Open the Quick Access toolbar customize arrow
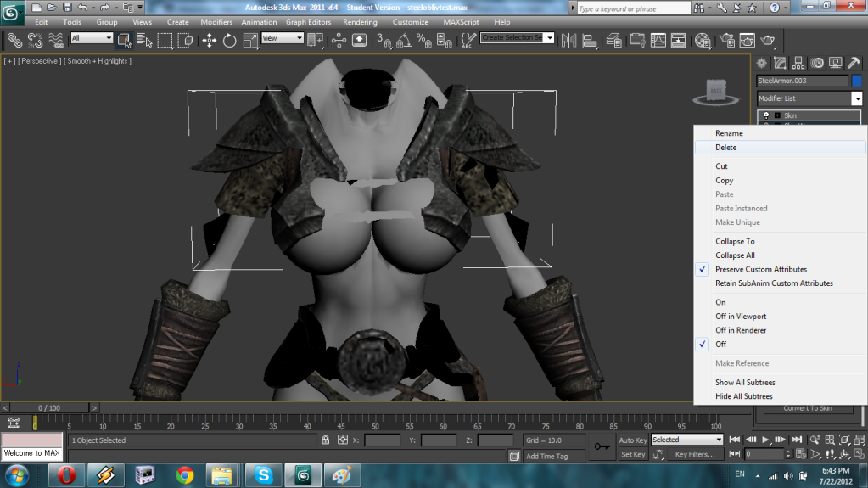Screen dimensions: 868x488 coord(140,8)
